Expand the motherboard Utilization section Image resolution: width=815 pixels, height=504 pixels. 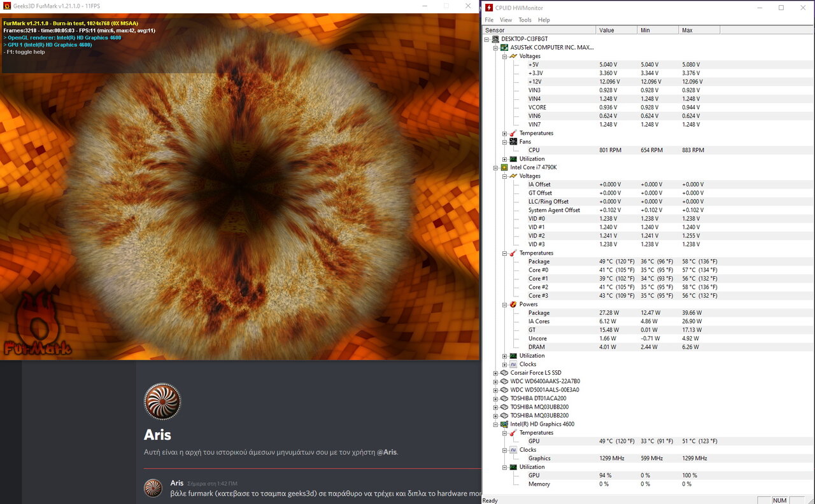[505, 159]
